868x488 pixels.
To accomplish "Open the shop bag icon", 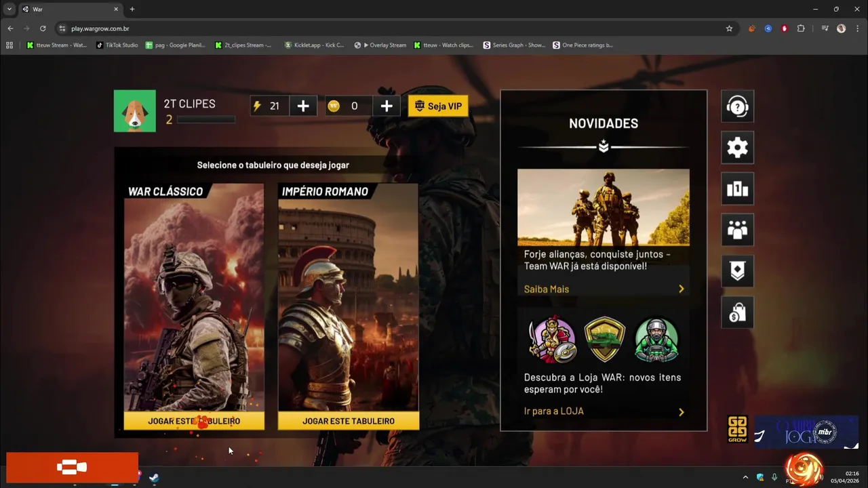I will point(737,312).
